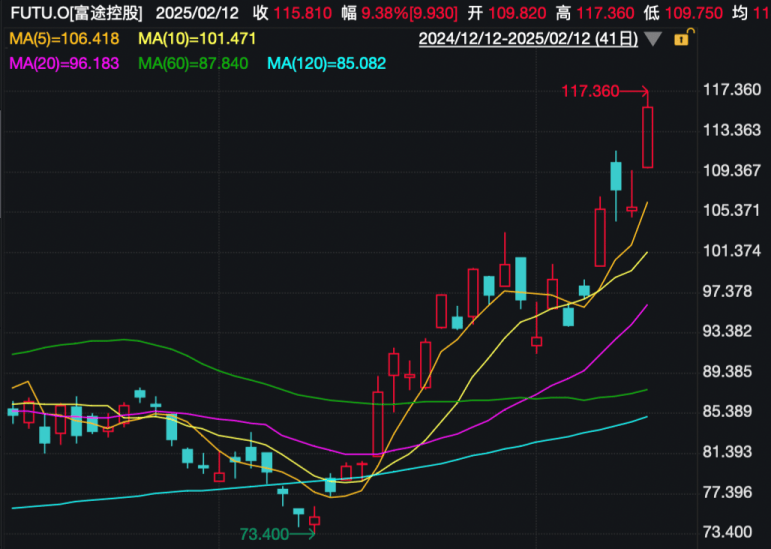Click the MA(60)=87.840 indicator label

coord(193,63)
